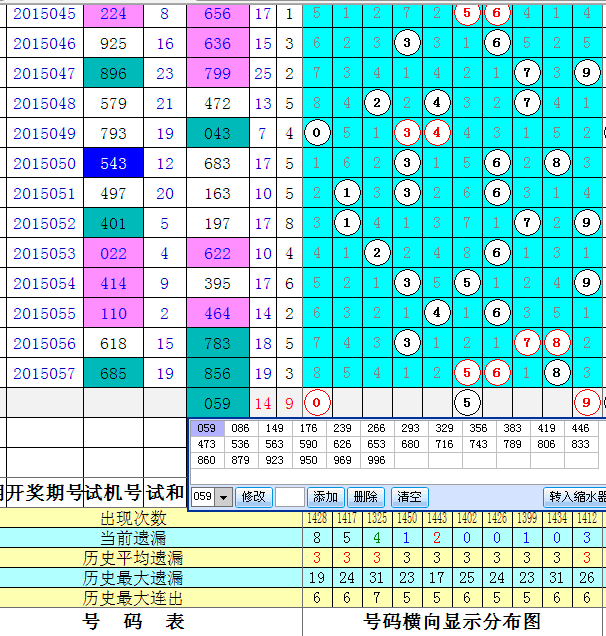Screen dimensions: 606x636
Task: Select number 879 in the number list
Action: (240, 460)
